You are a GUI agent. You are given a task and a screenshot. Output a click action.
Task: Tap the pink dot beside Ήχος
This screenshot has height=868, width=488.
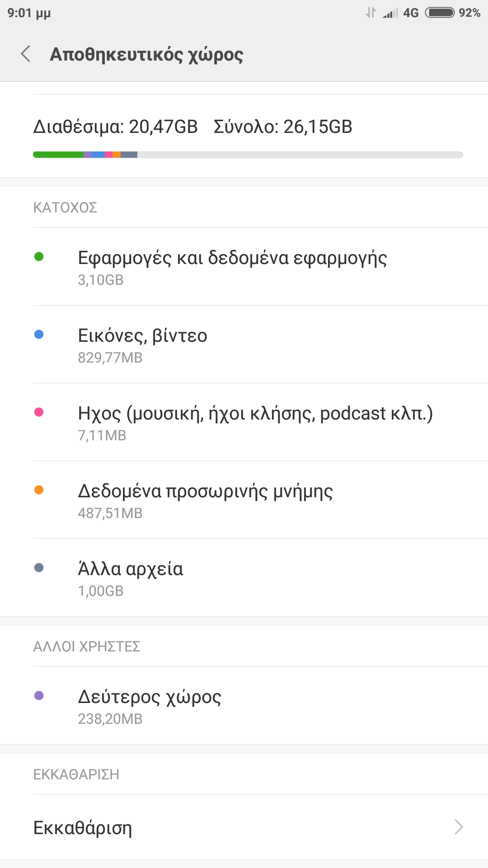click(x=39, y=412)
